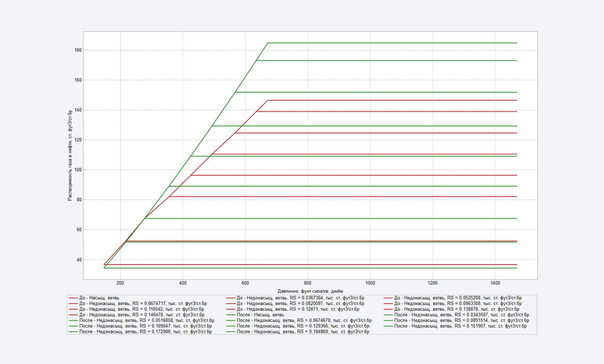Click x-axis tick label 600
This screenshot has width=604, height=364.
(x=245, y=283)
